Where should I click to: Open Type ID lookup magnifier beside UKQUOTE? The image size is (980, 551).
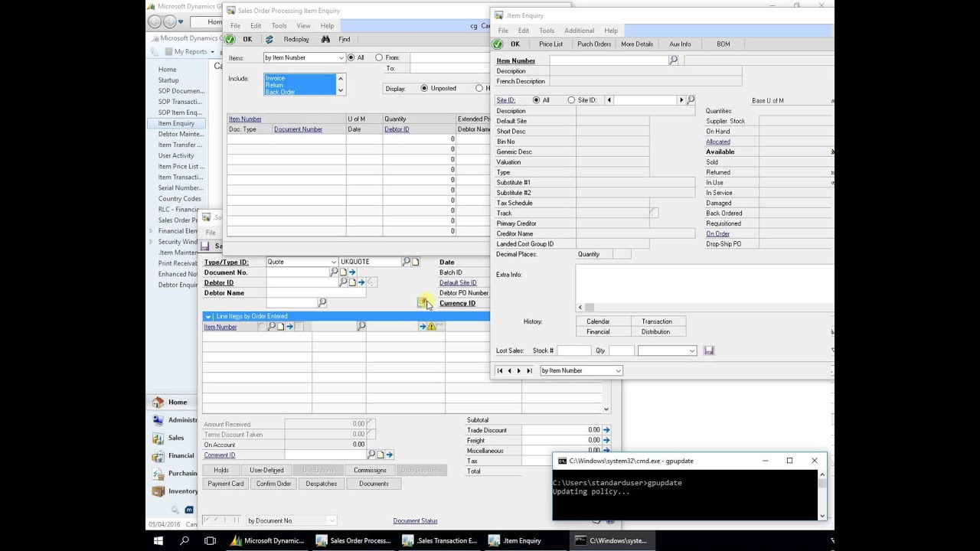[x=407, y=262]
